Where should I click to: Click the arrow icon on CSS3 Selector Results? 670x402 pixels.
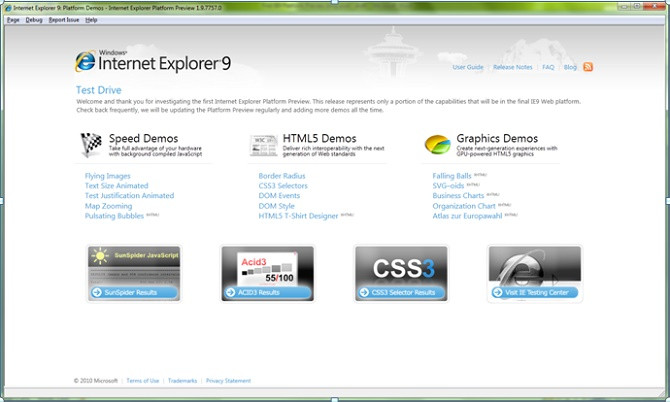pyautogui.click(x=364, y=292)
